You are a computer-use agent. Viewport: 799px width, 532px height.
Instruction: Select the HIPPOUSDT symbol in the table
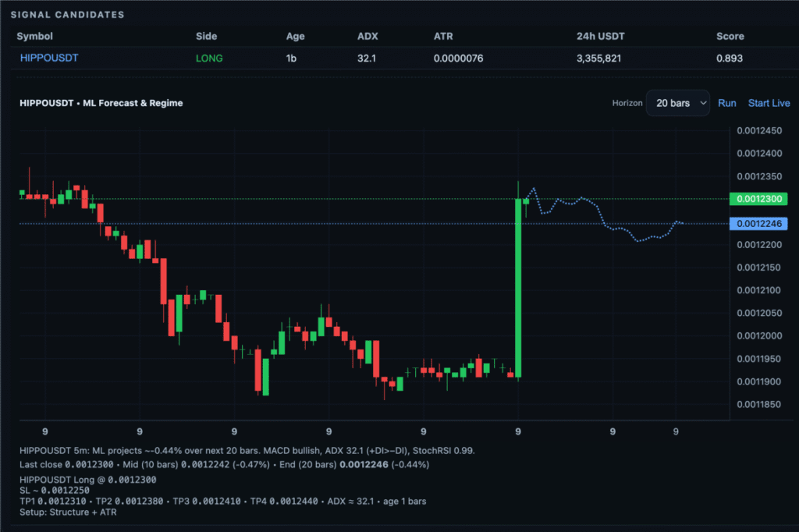[48, 59]
